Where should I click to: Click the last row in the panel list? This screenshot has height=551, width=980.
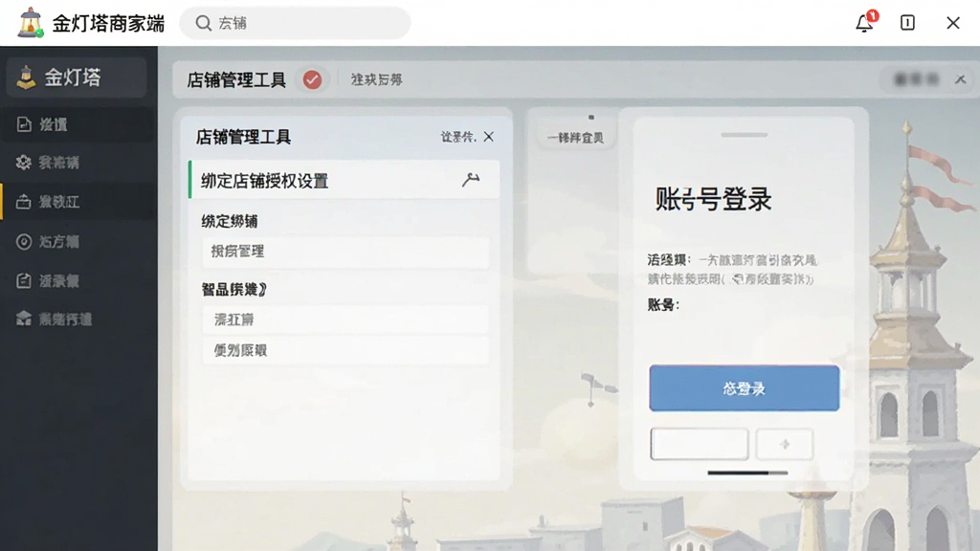click(345, 350)
